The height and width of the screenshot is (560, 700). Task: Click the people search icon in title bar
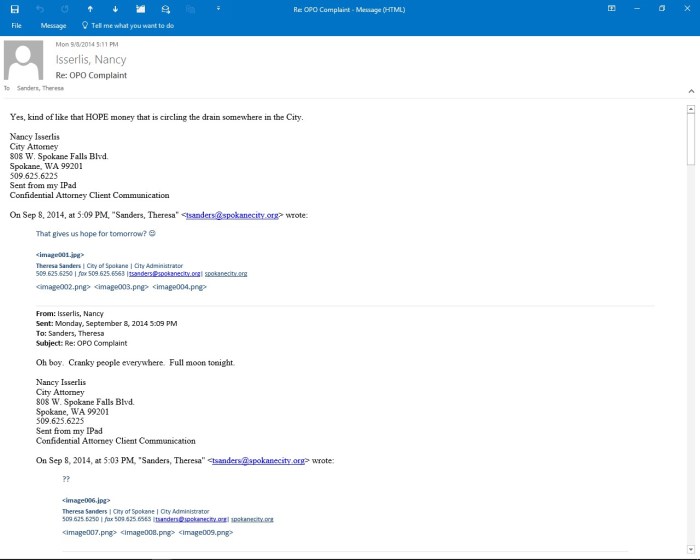click(166, 8)
